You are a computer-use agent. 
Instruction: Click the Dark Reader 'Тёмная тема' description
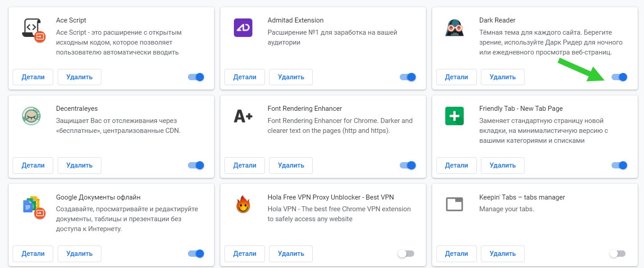[551, 42]
